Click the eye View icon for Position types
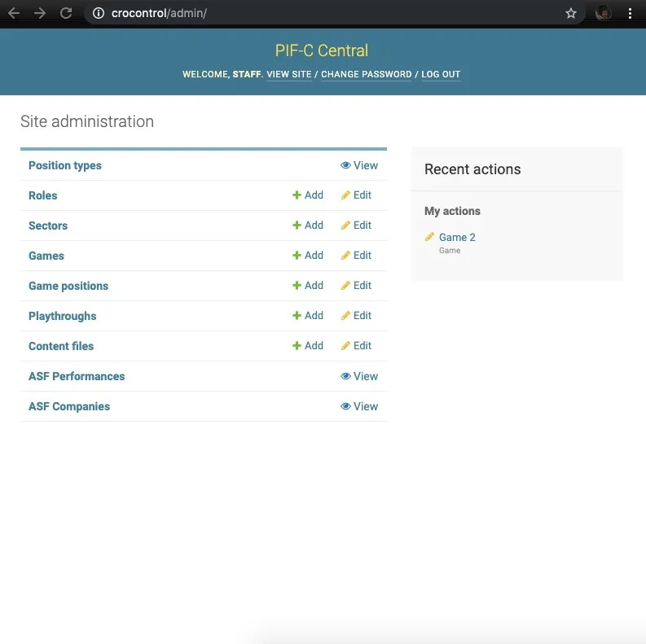Image resolution: width=646 pixels, height=644 pixels. point(345,165)
